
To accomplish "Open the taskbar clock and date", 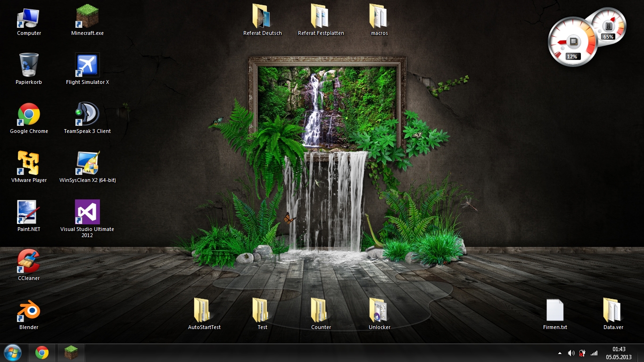I will [x=619, y=353].
